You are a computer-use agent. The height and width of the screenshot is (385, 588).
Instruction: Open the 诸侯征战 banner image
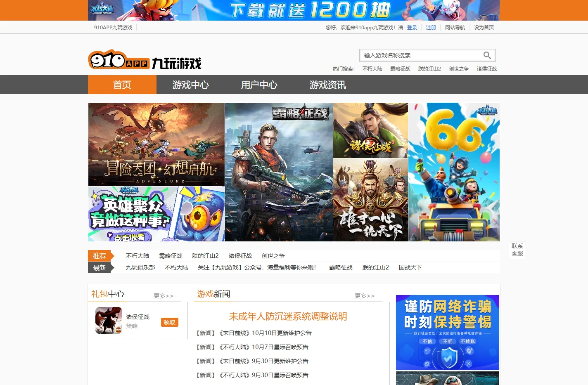(x=370, y=130)
